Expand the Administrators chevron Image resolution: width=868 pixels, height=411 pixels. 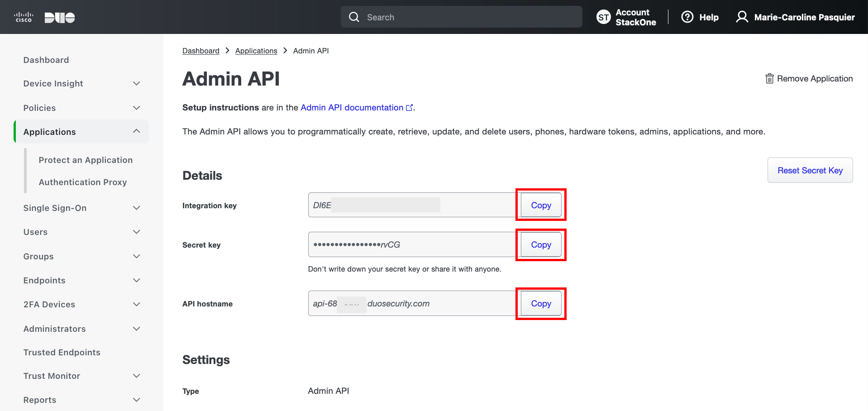(x=137, y=329)
